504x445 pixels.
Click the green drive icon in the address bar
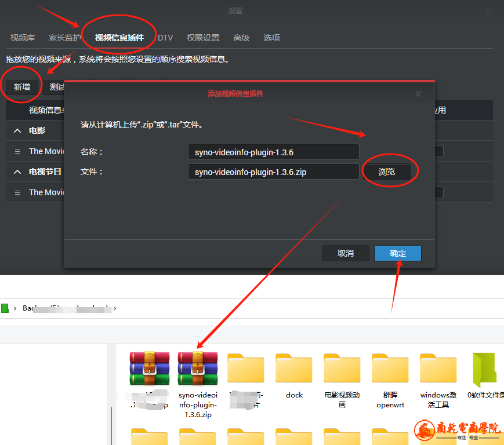5,309
